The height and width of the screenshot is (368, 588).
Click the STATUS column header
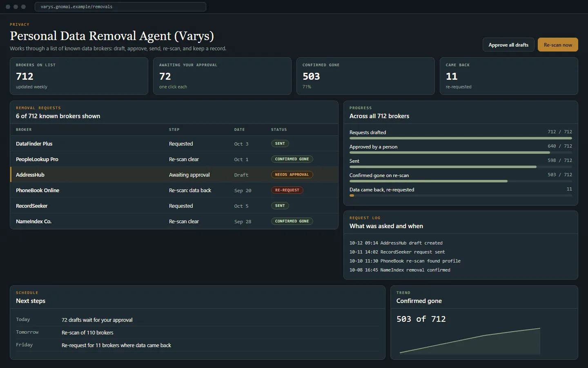(x=279, y=130)
